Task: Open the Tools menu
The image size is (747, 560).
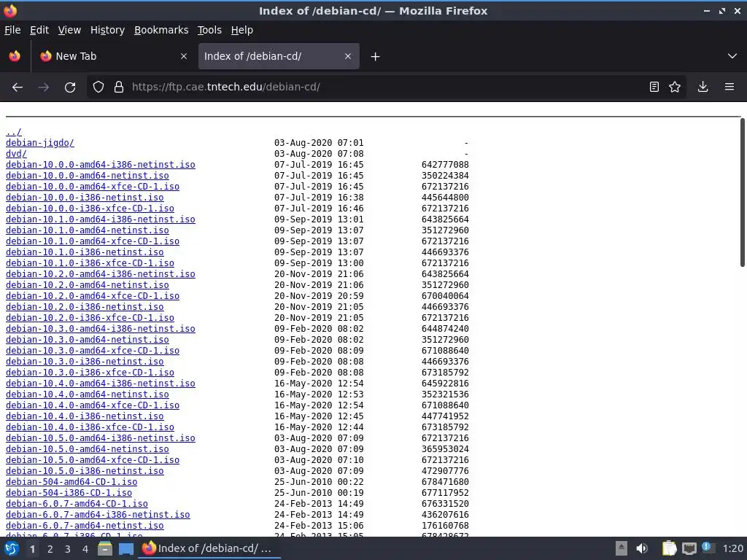Action: point(209,30)
